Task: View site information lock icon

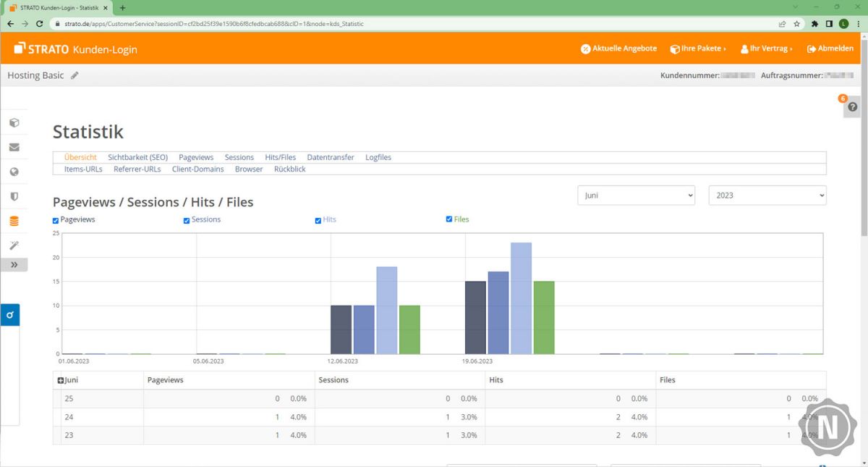Action: 57,23
